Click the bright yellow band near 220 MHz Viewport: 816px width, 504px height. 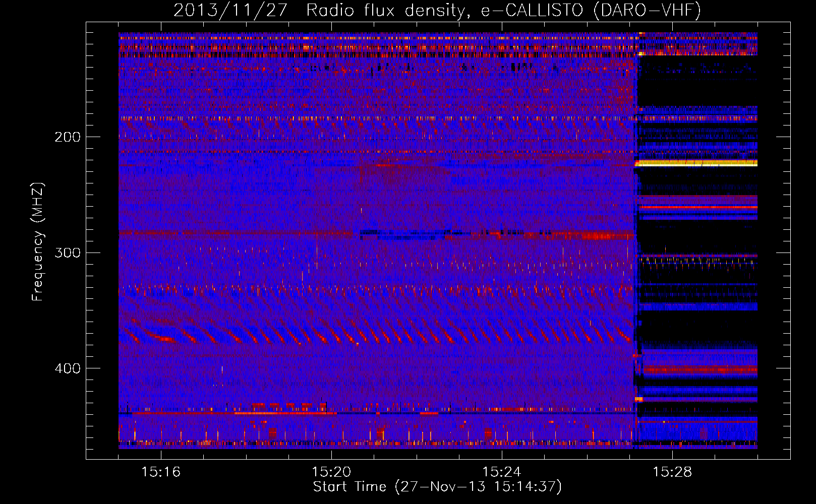coord(696,163)
